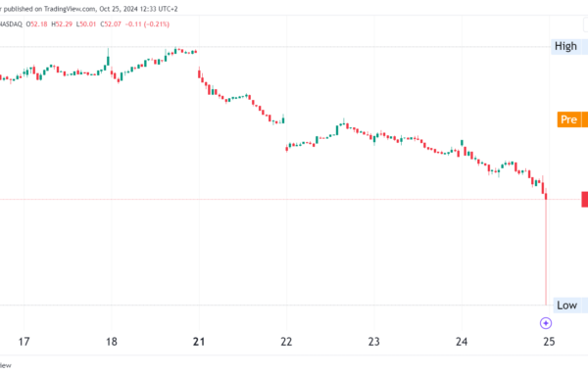Click the High price label

tap(569, 46)
